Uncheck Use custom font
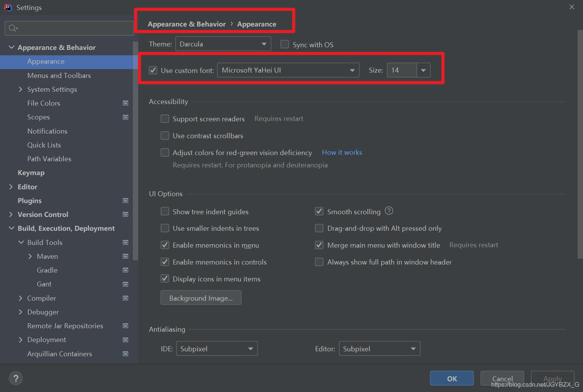Viewport: 583px width, 392px height. tap(153, 70)
